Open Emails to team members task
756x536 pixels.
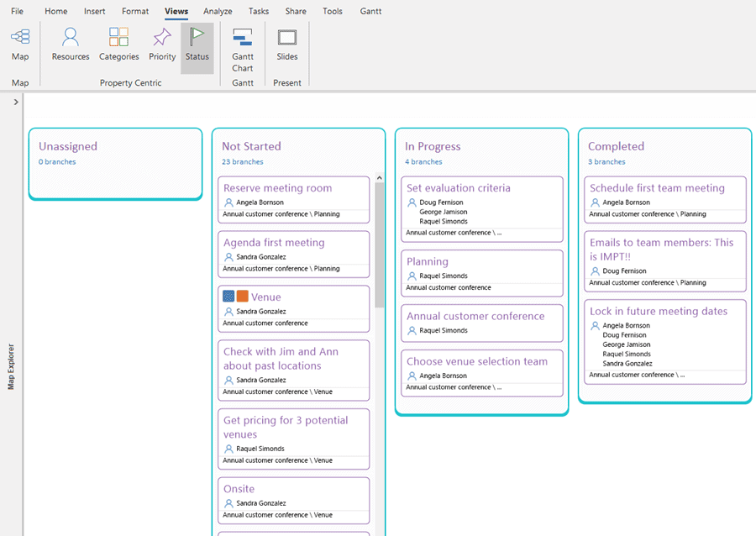tap(662, 250)
